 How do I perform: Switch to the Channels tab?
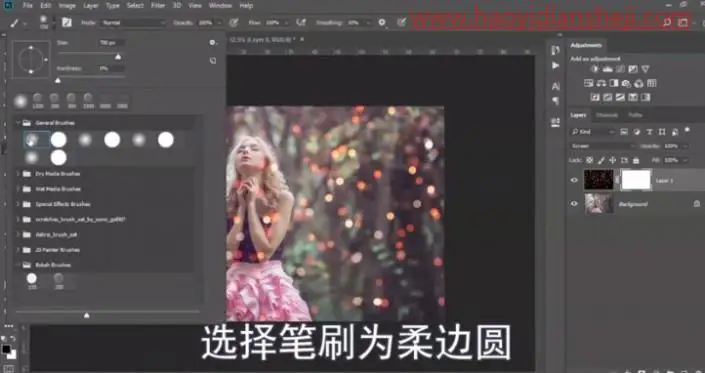click(607, 115)
